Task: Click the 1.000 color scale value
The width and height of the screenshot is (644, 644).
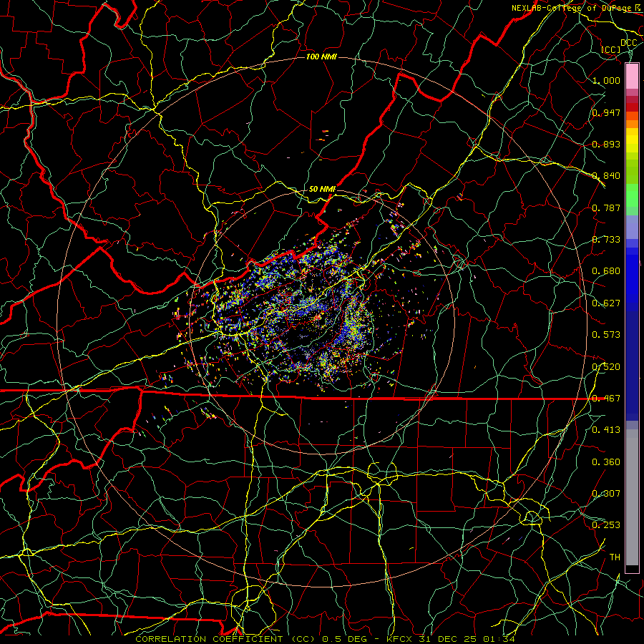Action: [606, 80]
